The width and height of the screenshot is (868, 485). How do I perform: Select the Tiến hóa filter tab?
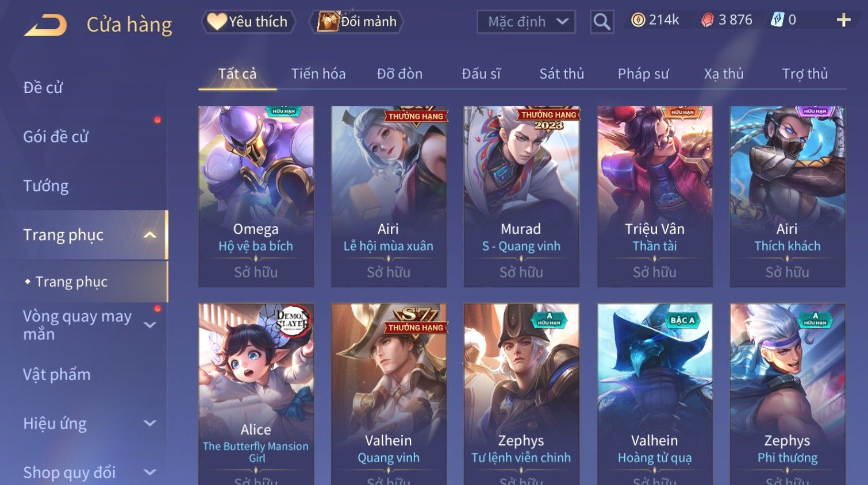point(318,74)
